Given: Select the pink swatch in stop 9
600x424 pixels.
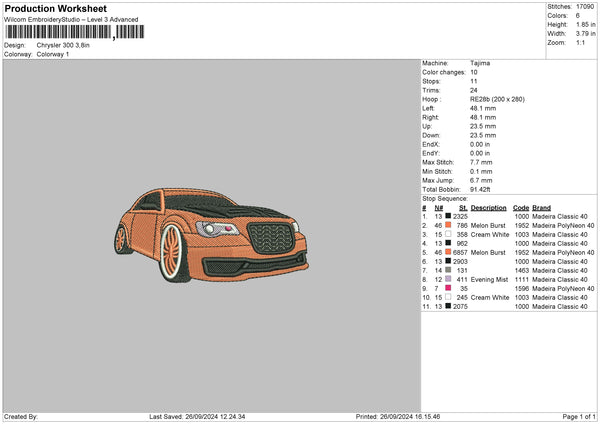Looking at the screenshot, I should point(447,288).
